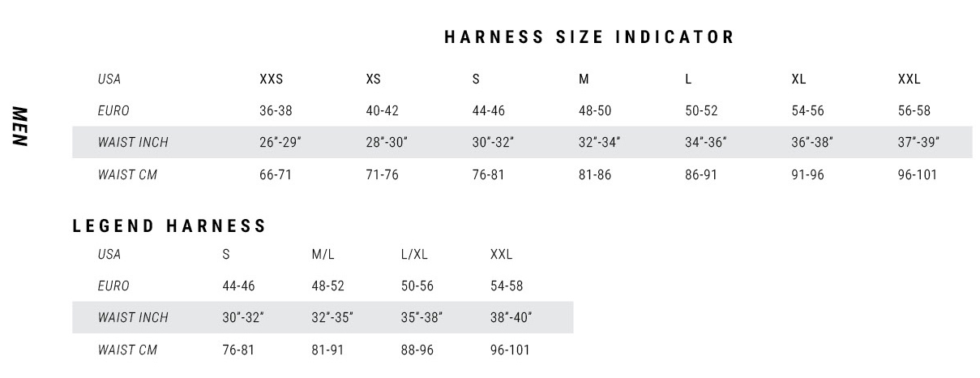
Task: Select the M/L Legend harness size
Action: point(323,255)
